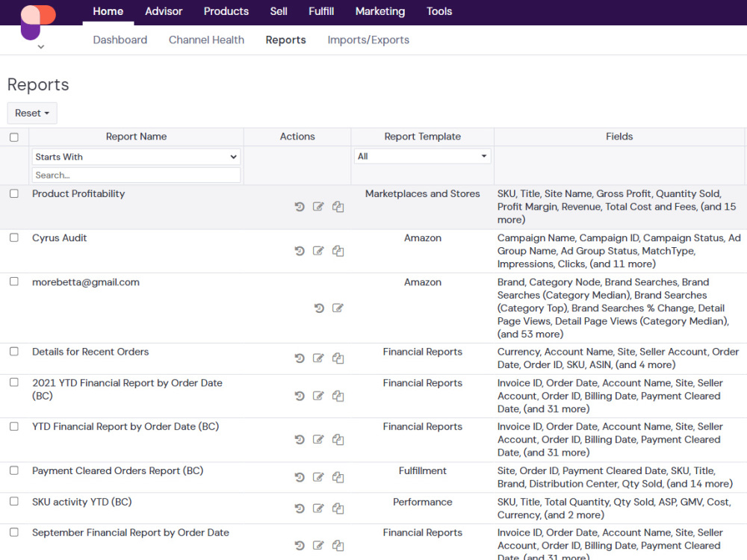747x560 pixels.
Task: Edit Details for Recent Orders report
Action: [x=318, y=358]
